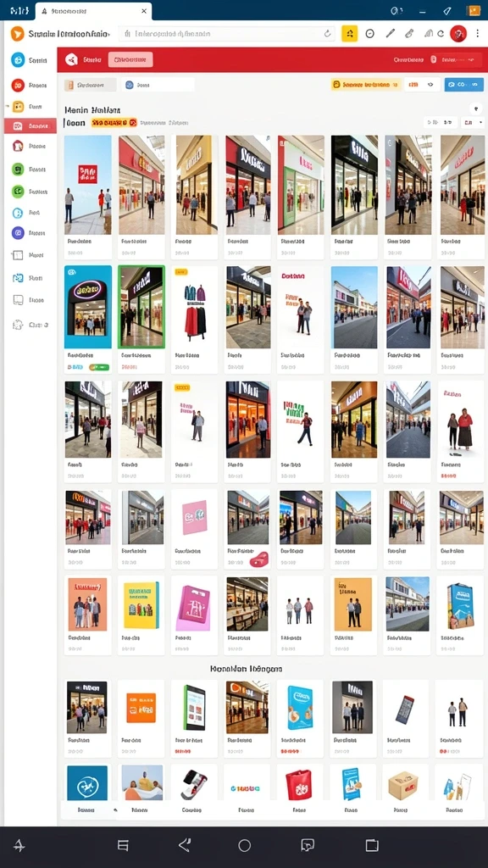
Task: Open the three-dot menu at top right
Action: [x=478, y=33]
